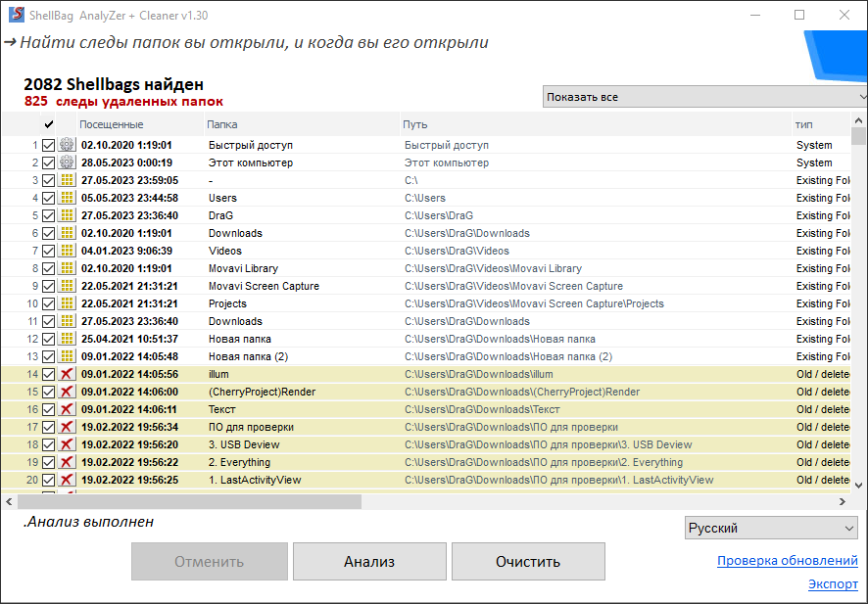Image resolution: width=868 pixels, height=604 pixels.
Task: Toggle the select-all checkmark in the column header
Action: coord(48,124)
